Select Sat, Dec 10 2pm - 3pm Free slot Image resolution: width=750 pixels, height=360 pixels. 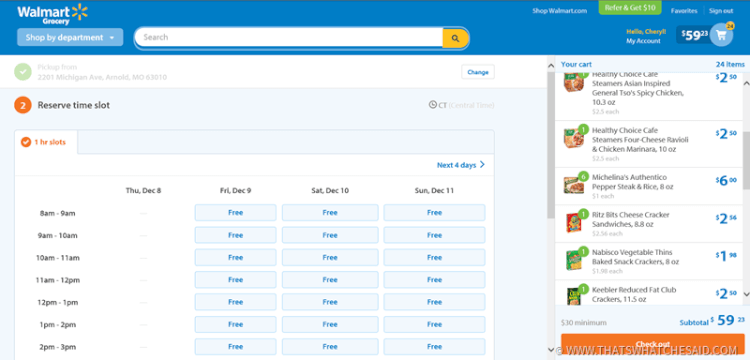330,347
